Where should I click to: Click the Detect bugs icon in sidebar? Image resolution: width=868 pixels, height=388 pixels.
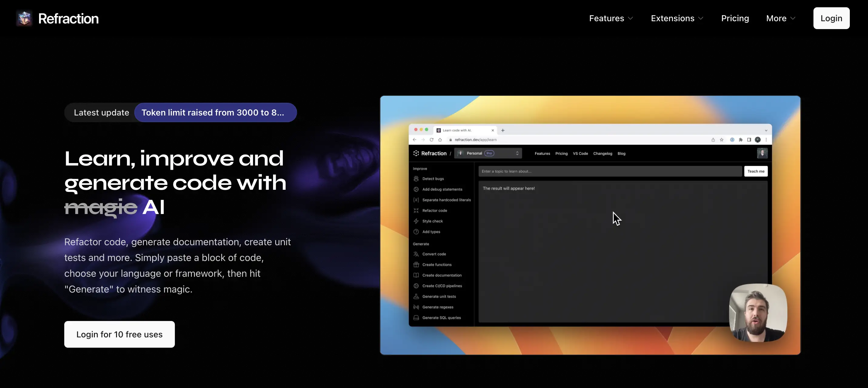tap(416, 179)
